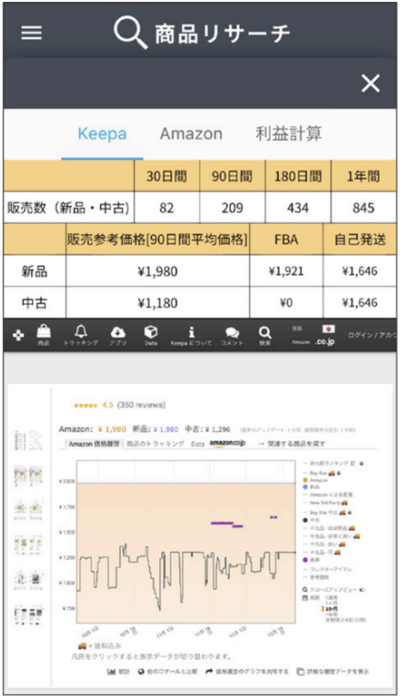Select the 全期間 period option

[346, 620]
